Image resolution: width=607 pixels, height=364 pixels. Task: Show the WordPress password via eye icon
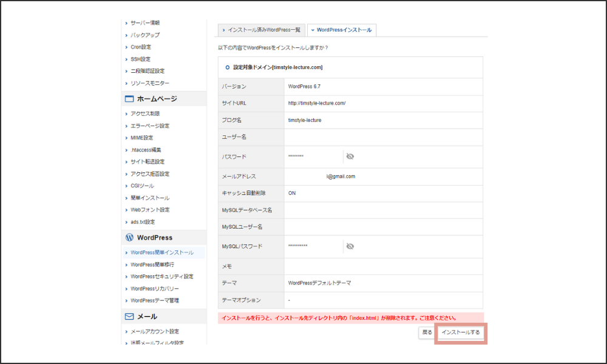(350, 157)
